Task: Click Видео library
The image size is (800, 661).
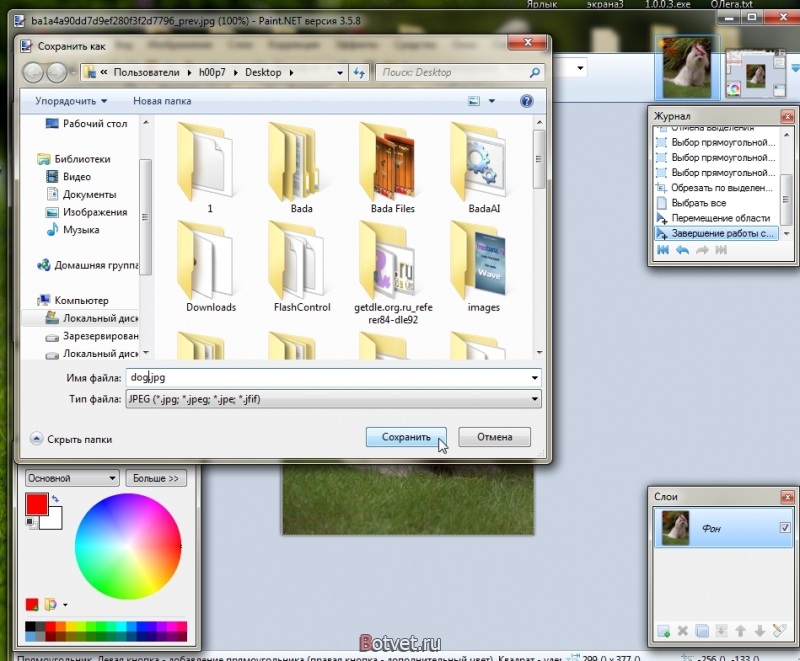Action: pyautogui.click(x=68, y=176)
